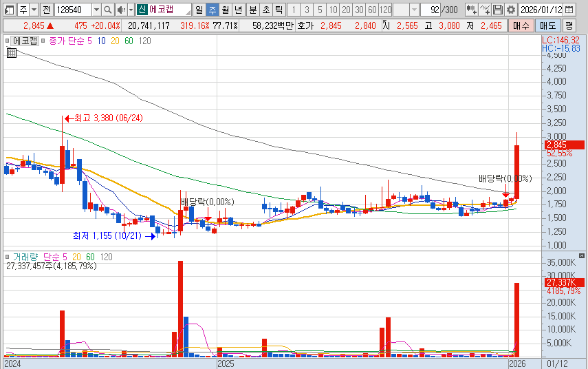Click the moving average 5 legend value
Viewport: 588px width, 369px height.
(89, 41)
